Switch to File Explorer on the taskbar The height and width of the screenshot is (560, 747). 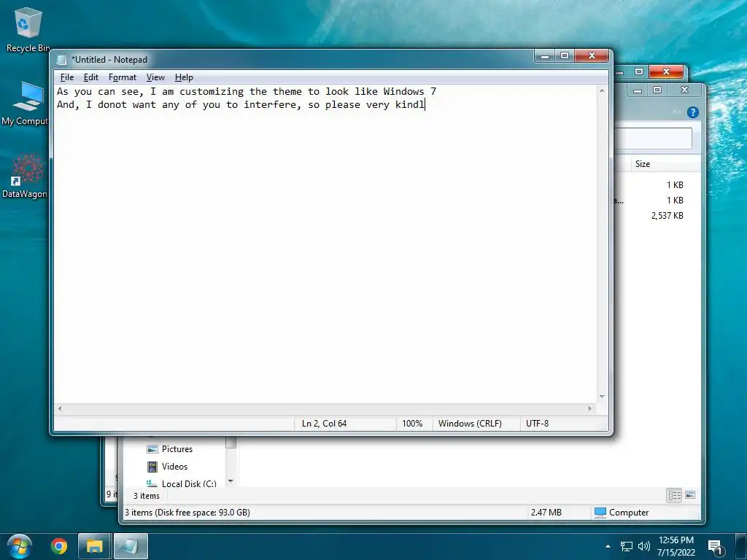pyautogui.click(x=94, y=546)
